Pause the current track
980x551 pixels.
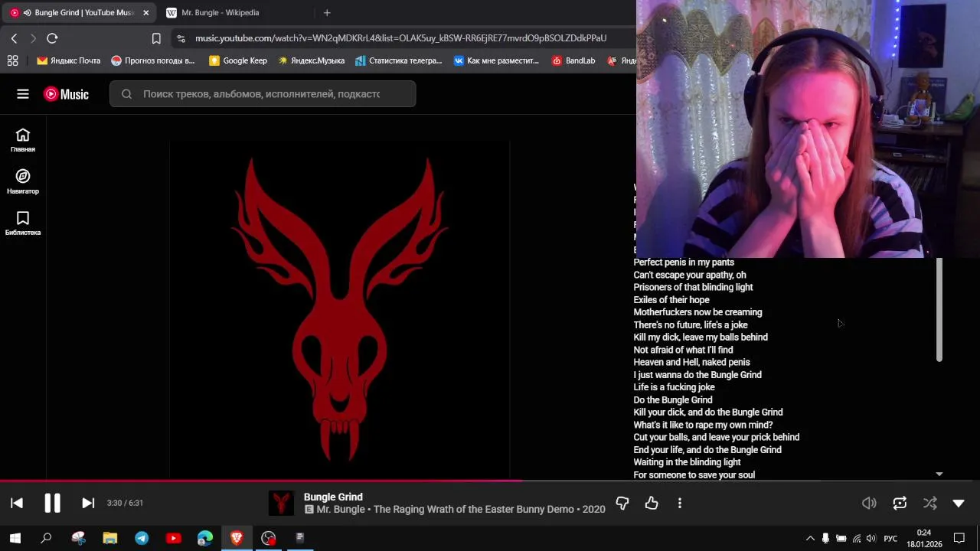pyautogui.click(x=52, y=503)
